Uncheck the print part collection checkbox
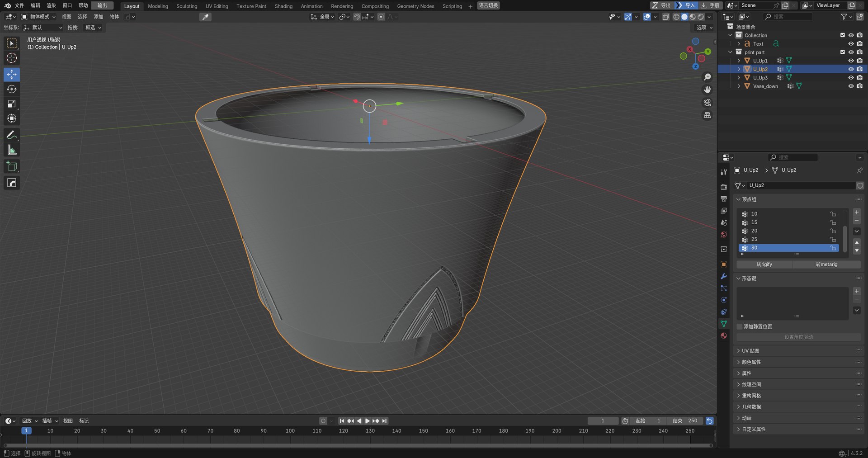Screen dimensions: 868x458 pos(842,52)
